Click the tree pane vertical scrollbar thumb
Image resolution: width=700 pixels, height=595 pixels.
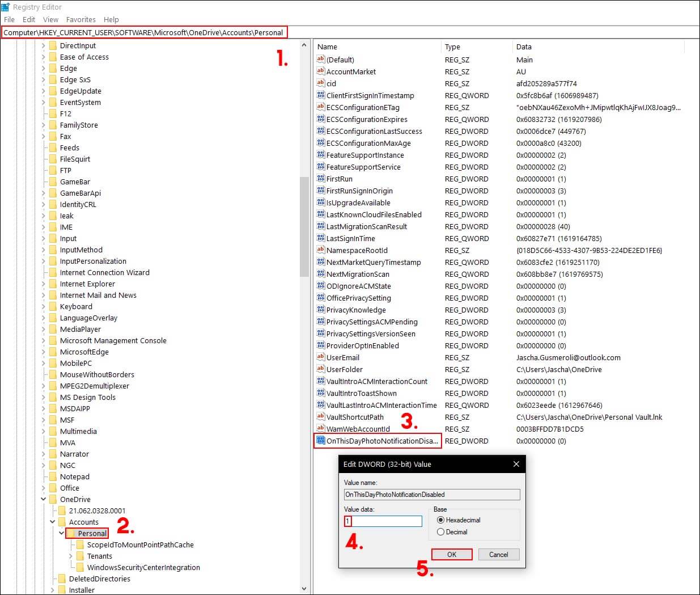304,226
